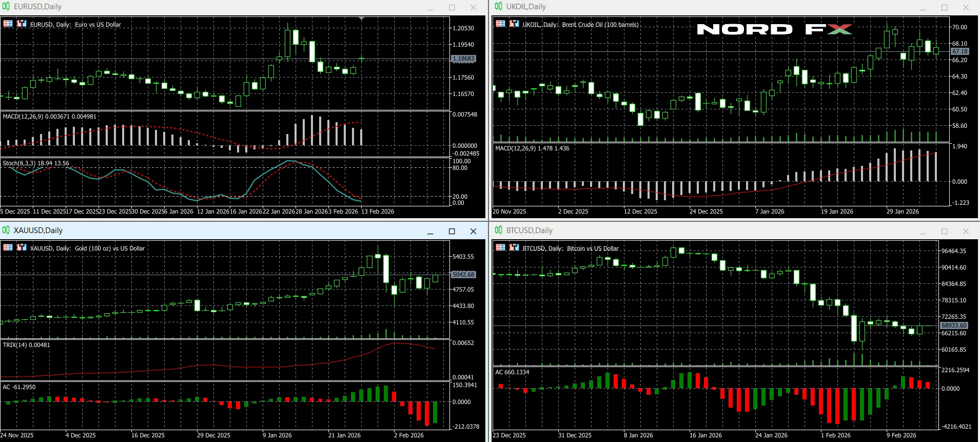Viewport: 980px width, 442px height.
Task: Select the XAUUSD current price tag 5042.68
Action: pos(463,275)
